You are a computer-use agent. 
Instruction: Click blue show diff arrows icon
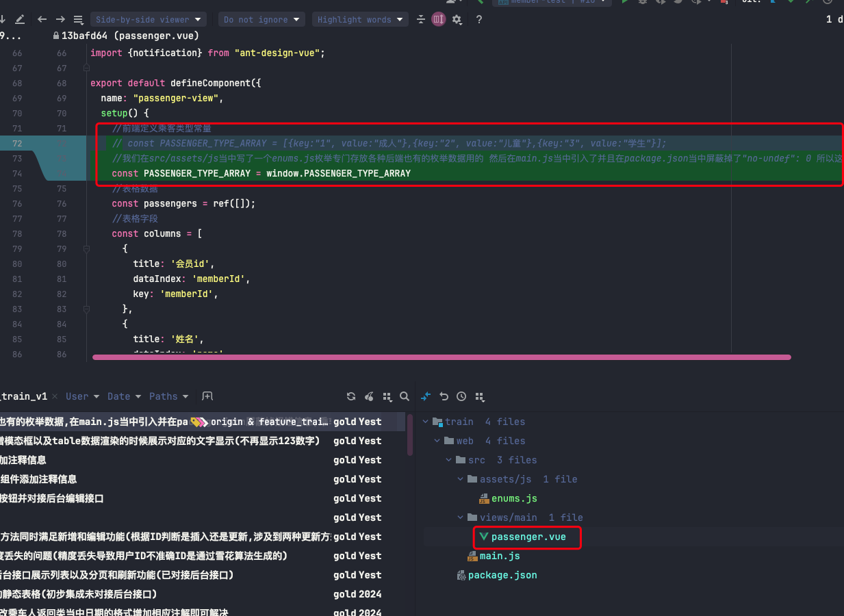coord(426,396)
